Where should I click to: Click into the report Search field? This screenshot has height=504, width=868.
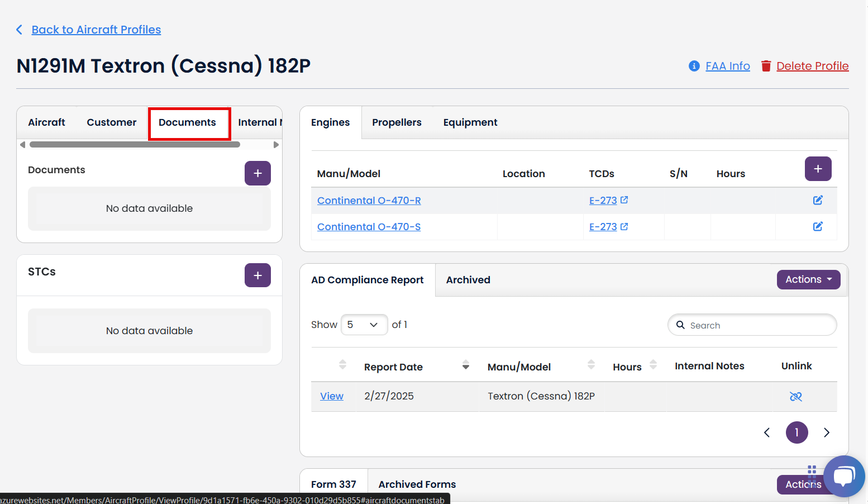(752, 325)
